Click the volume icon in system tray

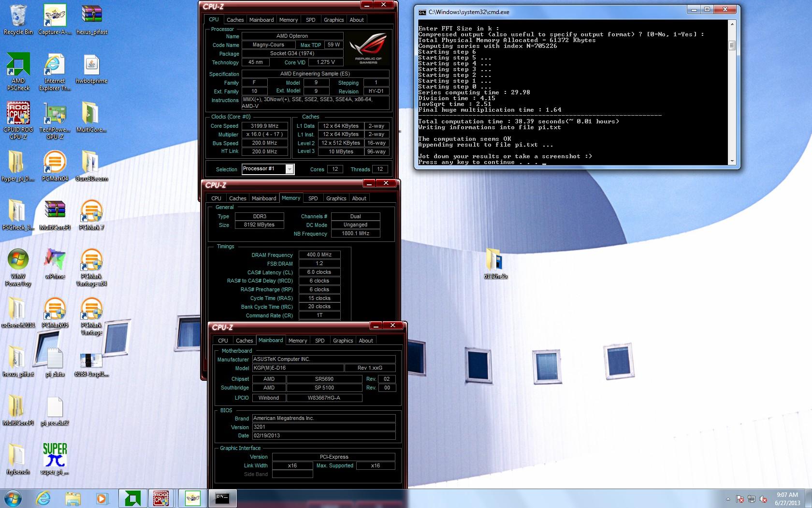pyautogui.click(x=763, y=499)
